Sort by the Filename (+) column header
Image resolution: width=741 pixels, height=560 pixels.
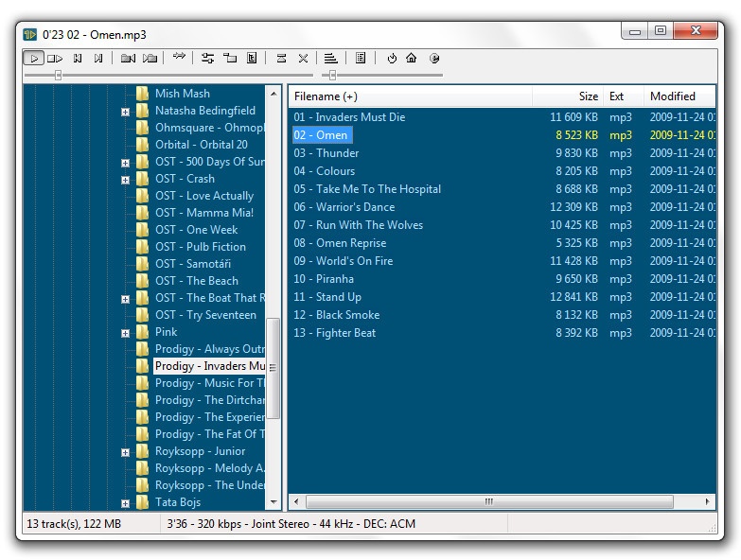click(x=410, y=96)
